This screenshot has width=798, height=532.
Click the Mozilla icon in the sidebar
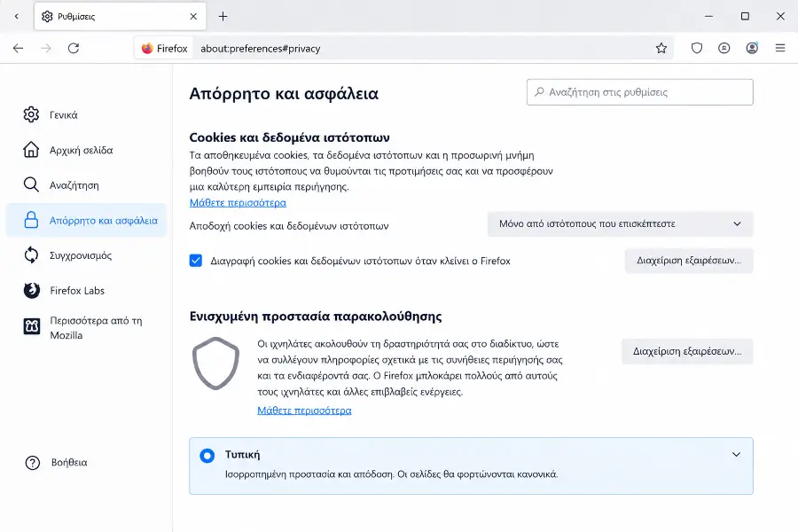32,326
